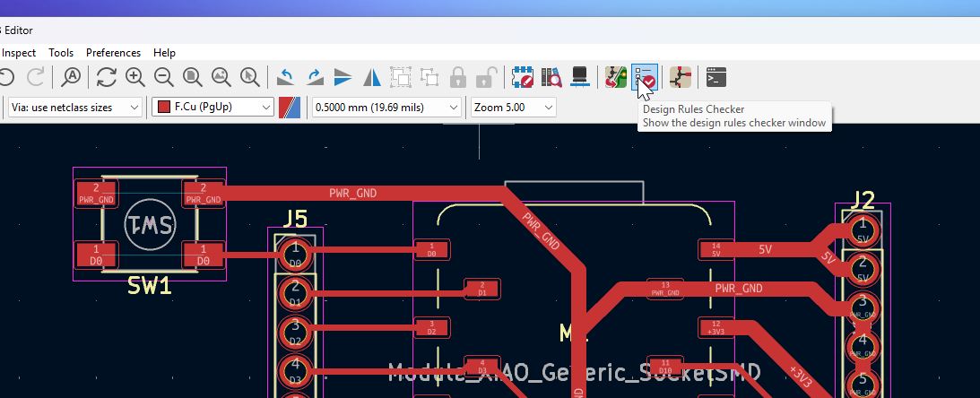
Task: Open the footprint library browser
Action: click(551, 77)
